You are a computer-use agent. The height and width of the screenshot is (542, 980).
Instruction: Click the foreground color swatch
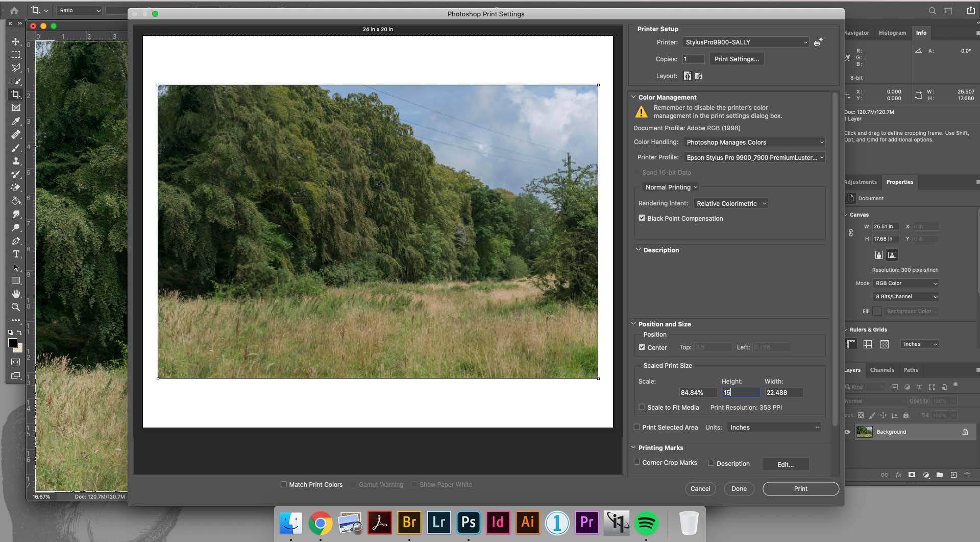[x=13, y=343]
